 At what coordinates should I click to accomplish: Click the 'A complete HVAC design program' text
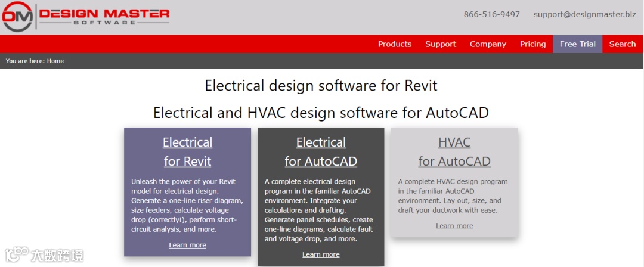453,196
